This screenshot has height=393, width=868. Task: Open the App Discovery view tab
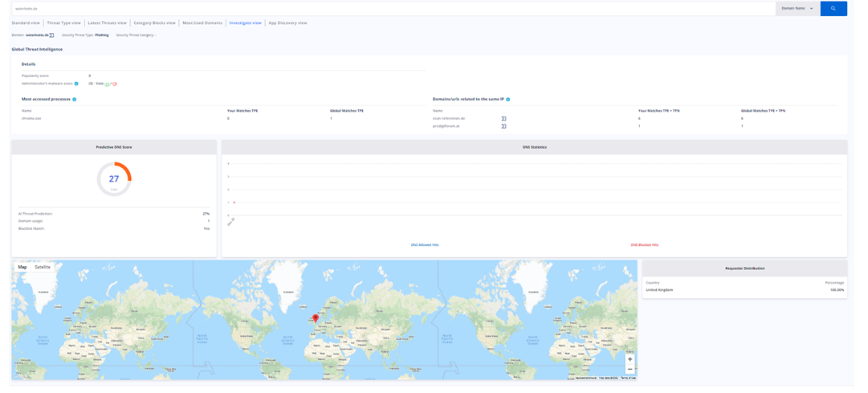pyautogui.click(x=287, y=23)
